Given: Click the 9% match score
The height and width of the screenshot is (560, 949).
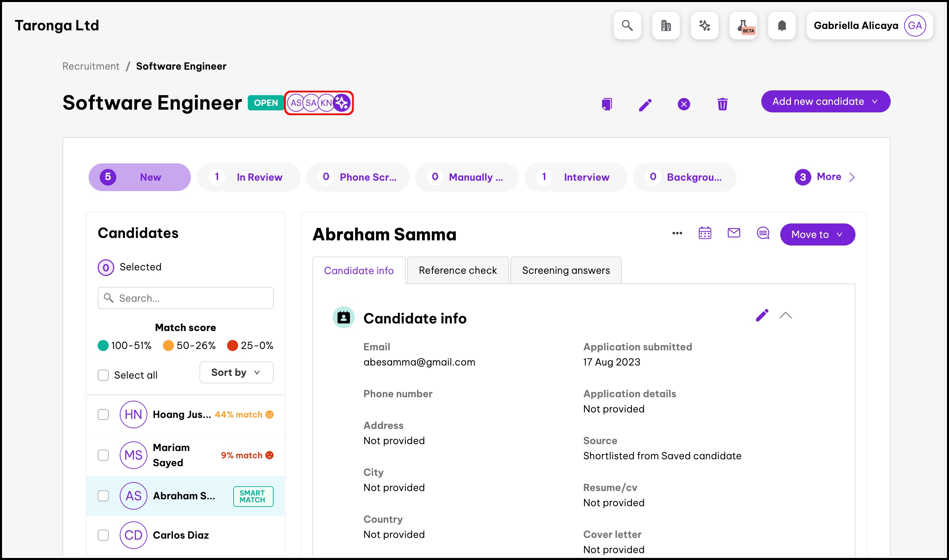Looking at the screenshot, I should pos(241,456).
